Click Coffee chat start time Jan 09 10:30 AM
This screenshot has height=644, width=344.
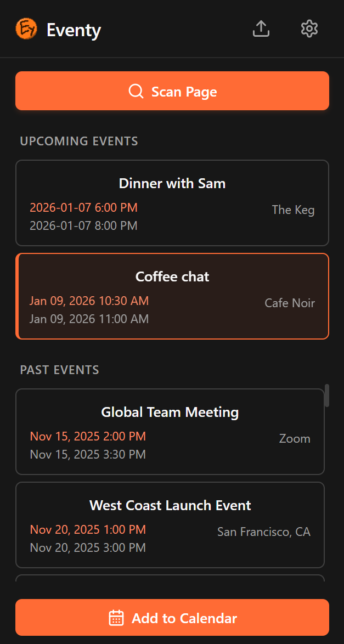click(89, 301)
